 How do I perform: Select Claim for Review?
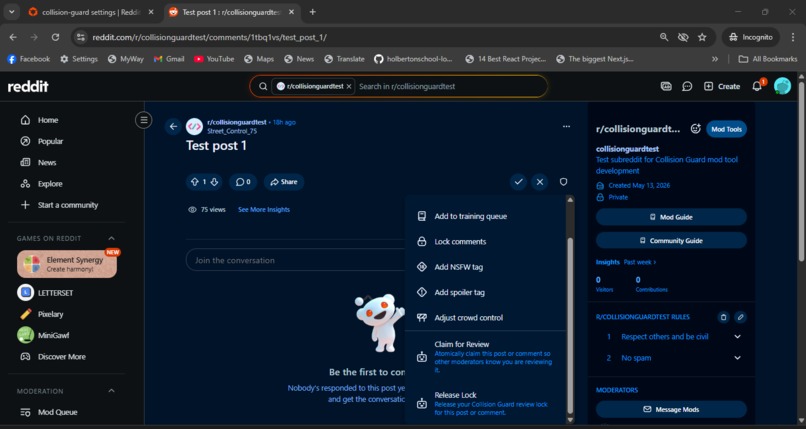pyautogui.click(x=486, y=357)
